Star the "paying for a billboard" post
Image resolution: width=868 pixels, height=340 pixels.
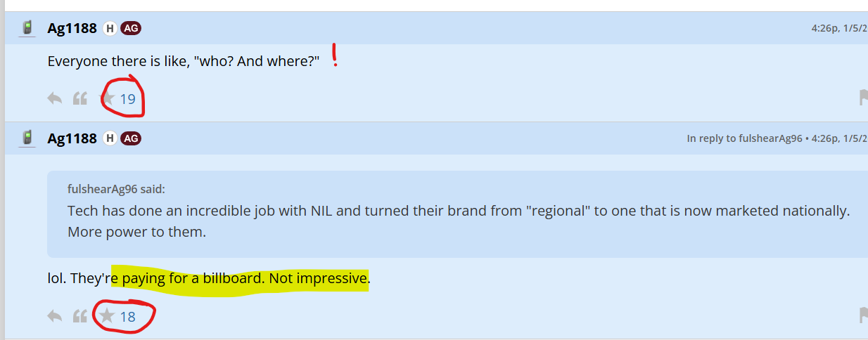(107, 316)
